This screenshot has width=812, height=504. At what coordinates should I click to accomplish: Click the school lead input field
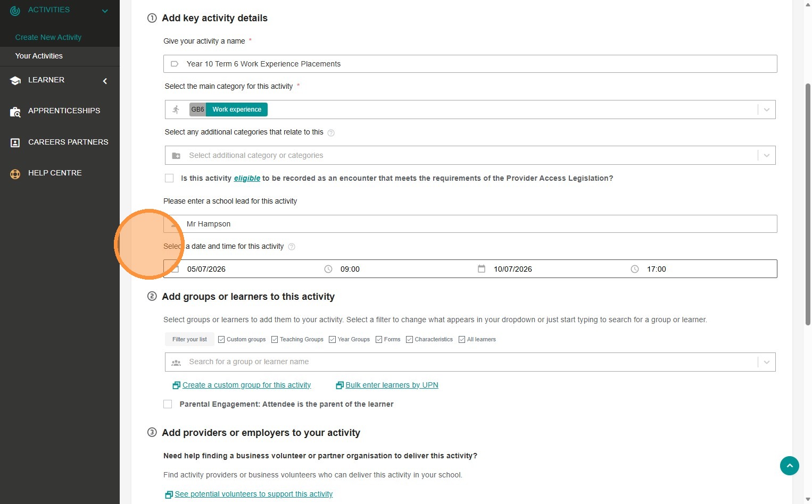tap(470, 224)
